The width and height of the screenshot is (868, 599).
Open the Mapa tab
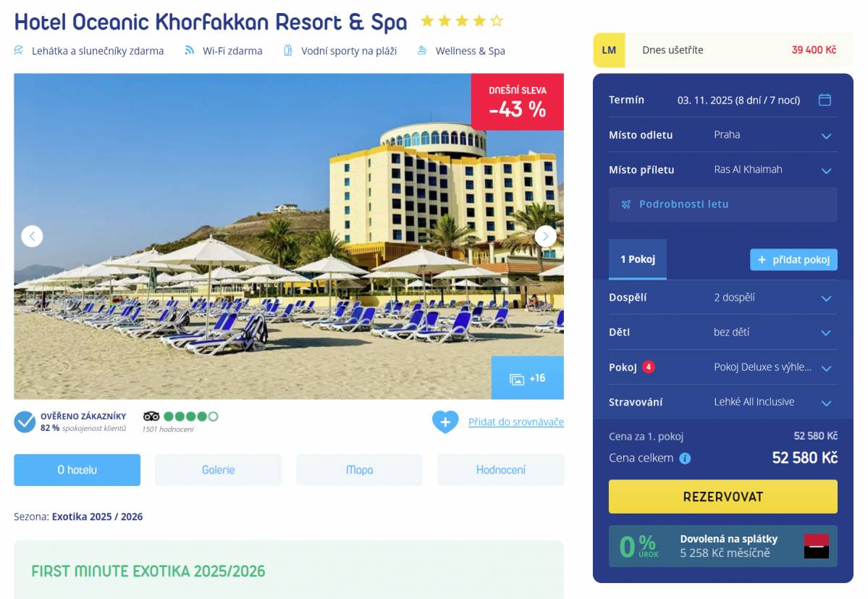359,470
